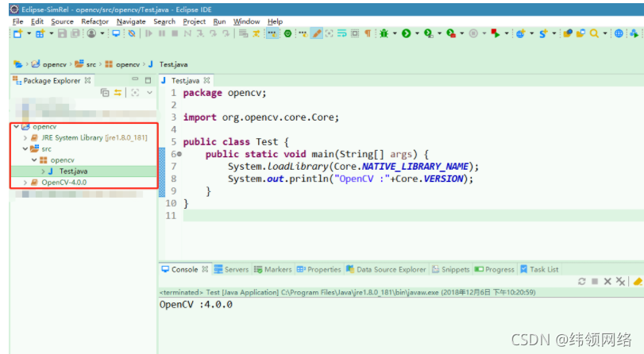Click the Clear Console brush icon
644x354 pixels.
pyautogui.click(x=638, y=281)
